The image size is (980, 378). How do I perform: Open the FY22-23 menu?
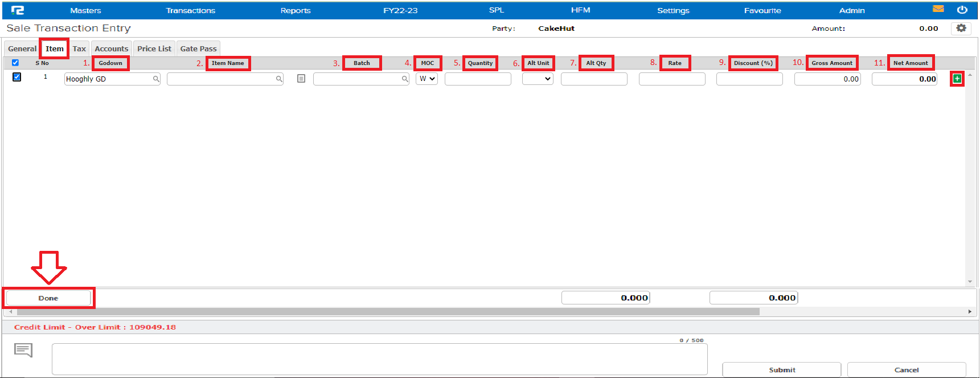tap(400, 10)
